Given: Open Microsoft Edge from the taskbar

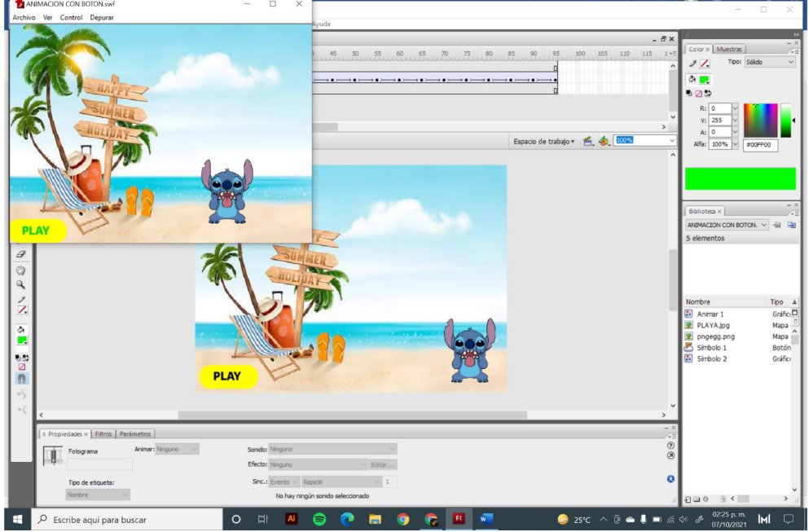Looking at the screenshot, I should point(347,520).
